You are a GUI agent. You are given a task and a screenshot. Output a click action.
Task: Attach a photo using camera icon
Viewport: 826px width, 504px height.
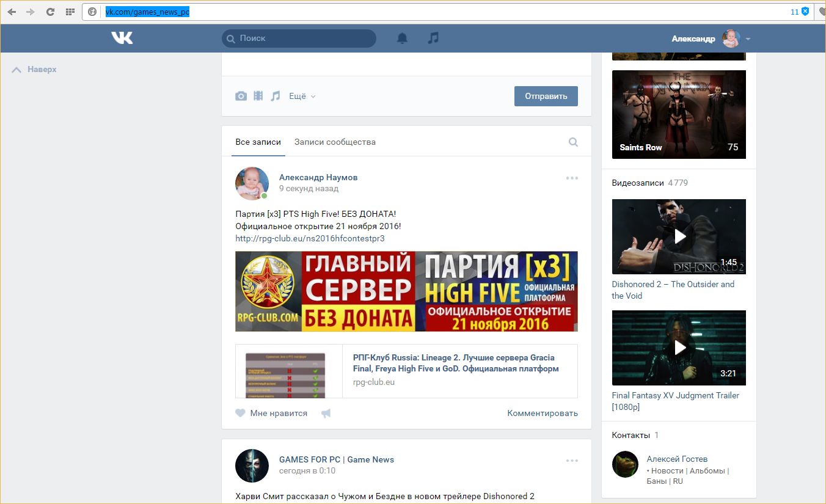(x=241, y=96)
